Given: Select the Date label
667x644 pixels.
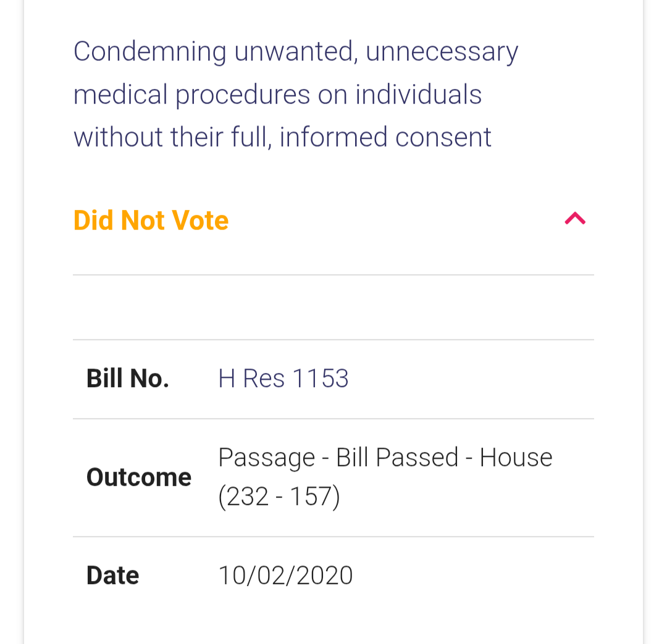Looking at the screenshot, I should pos(112,575).
